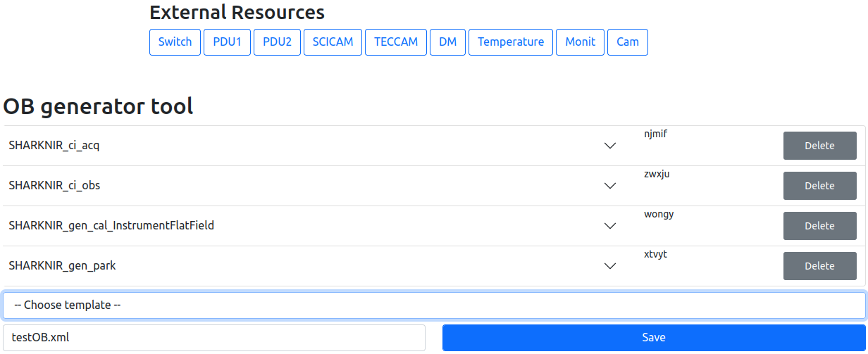Open the Switch external resource
The width and height of the screenshot is (868, 354).
(175, 42)
